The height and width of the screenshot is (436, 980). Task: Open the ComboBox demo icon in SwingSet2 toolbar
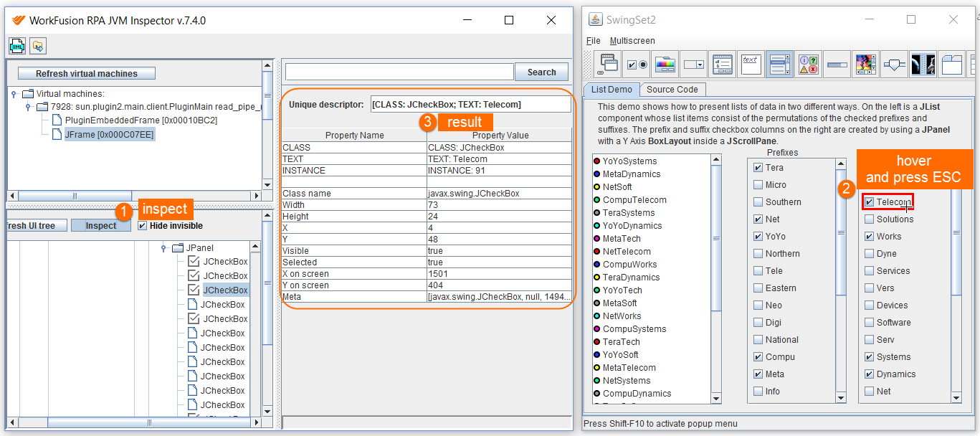(x=694, y=65)
